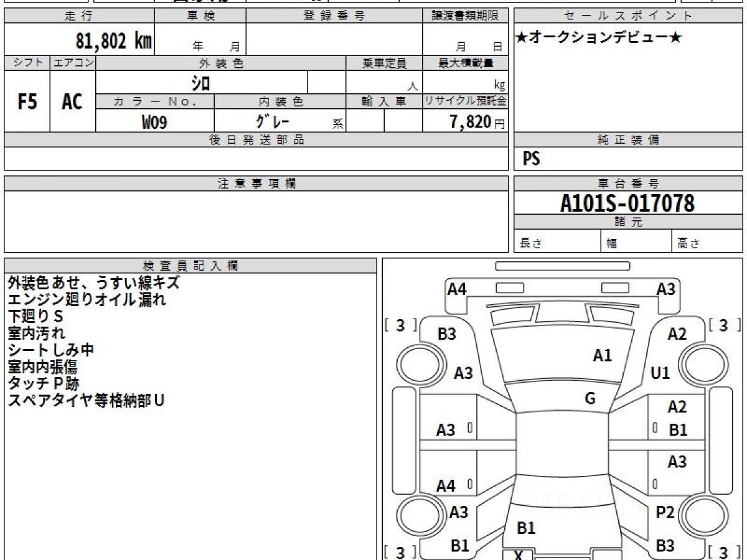Select the 登録番号 header
Image resolution: width=747 pixels, height=560 pixels.
(x=334, y=16)
